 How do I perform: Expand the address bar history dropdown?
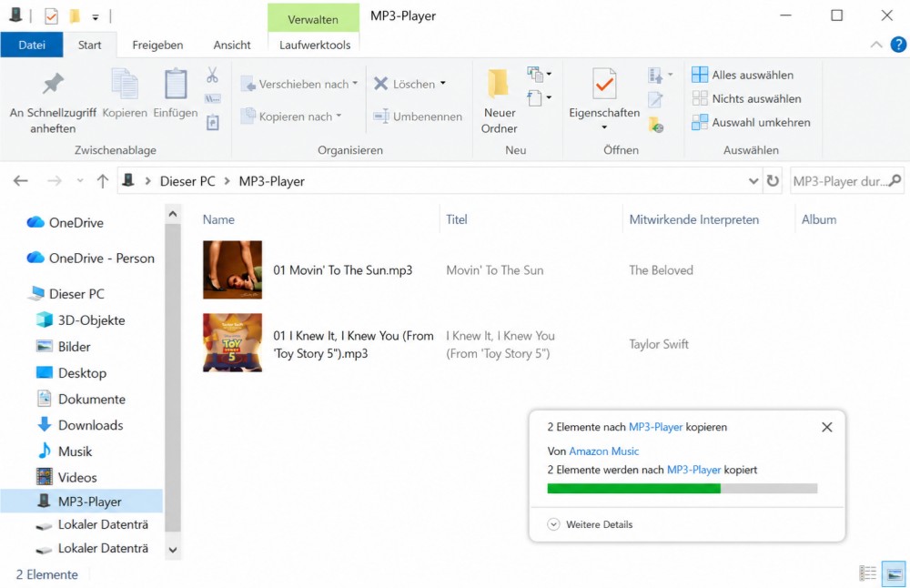point(753,181)
